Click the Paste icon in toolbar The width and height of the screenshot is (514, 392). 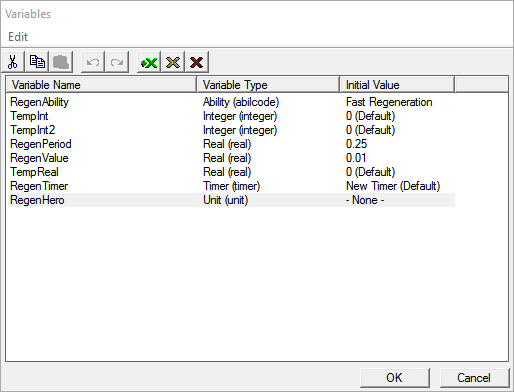tap(61, 62)
